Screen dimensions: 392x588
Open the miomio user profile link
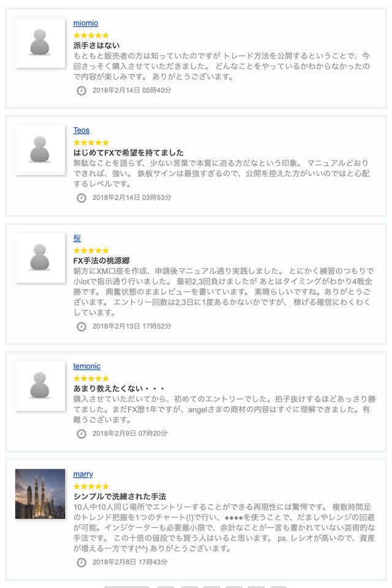coord(86,23)
